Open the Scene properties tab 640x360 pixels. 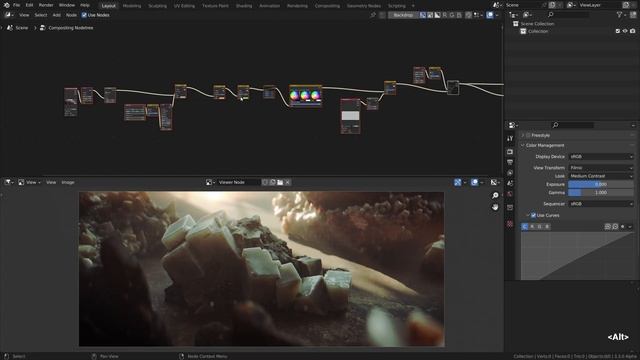tap(510, 184)
